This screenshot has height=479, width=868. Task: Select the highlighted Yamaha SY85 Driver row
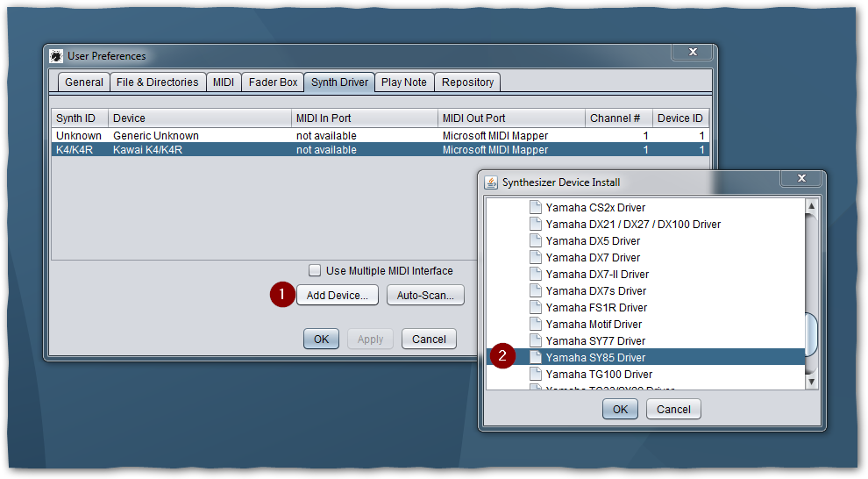[x=645, y=357]
